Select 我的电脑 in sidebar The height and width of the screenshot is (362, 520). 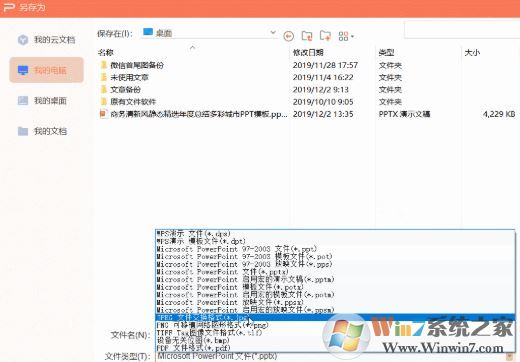46,70
